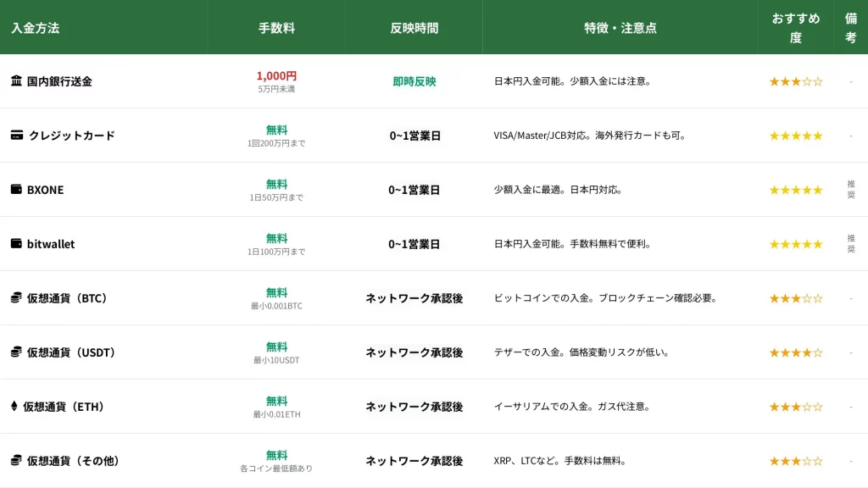Click the credit card icon beside クレジットカード
Image resolution: width=868 pixels, height=488 pixels.
tap(17, 136)
